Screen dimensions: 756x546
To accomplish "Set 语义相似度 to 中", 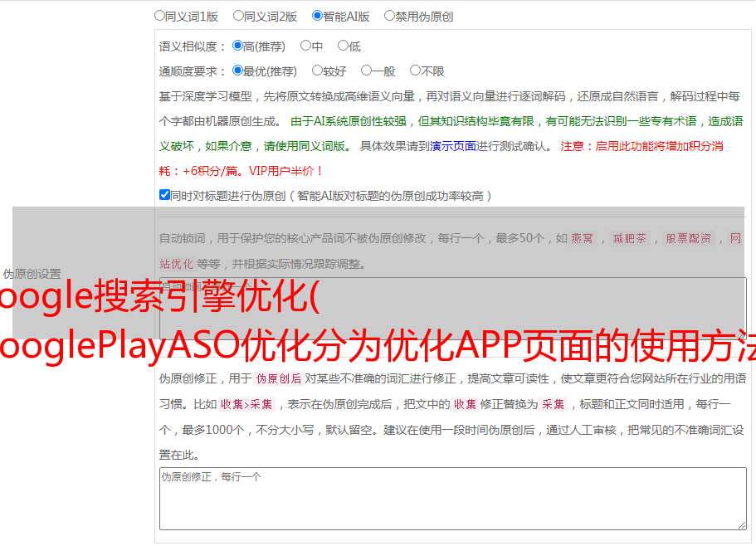I will coord(305,46).
